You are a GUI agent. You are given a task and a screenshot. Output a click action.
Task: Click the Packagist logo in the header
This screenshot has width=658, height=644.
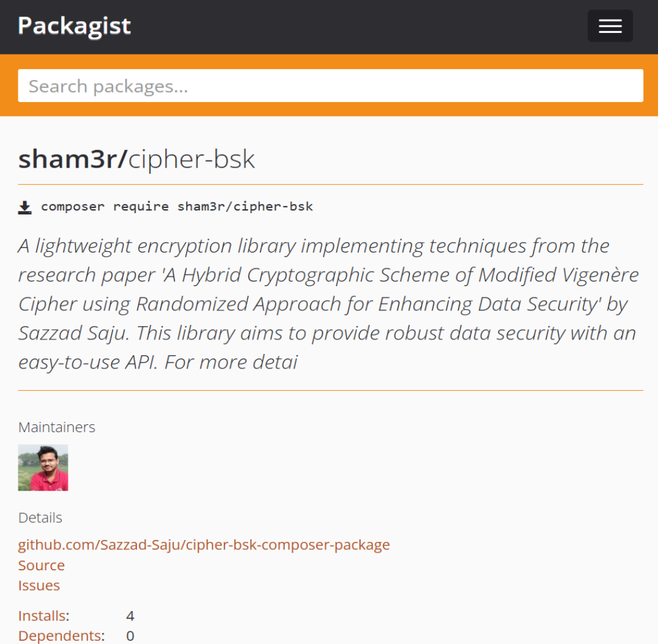click(x=74, y=26)
